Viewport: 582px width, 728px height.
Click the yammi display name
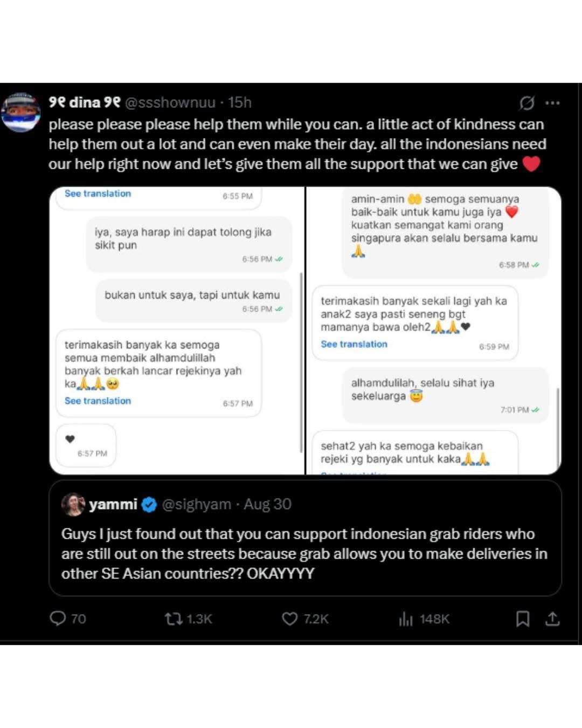tap(113, 504)
